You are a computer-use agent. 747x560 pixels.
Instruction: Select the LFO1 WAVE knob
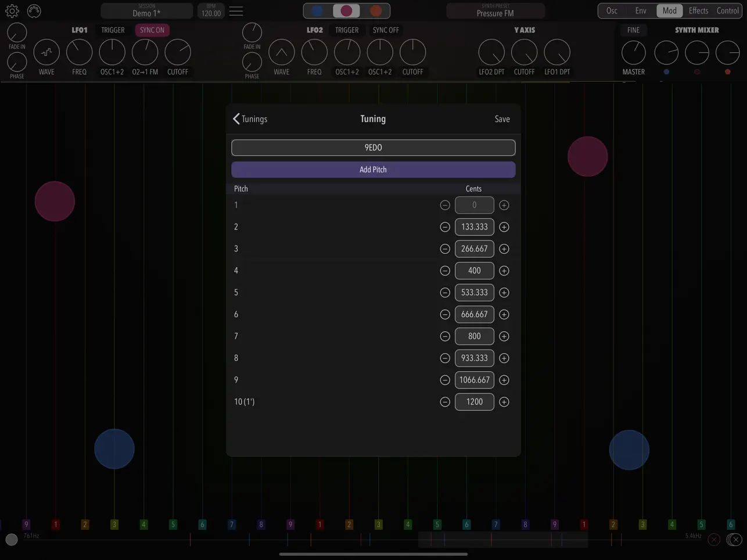(x=46, y=53)
